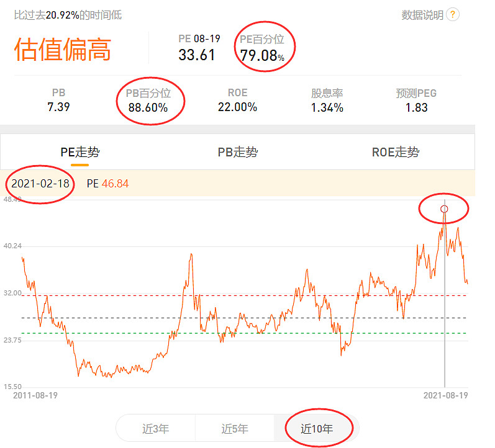Click the PE百分位 value 79.08%

click(262, 56)
